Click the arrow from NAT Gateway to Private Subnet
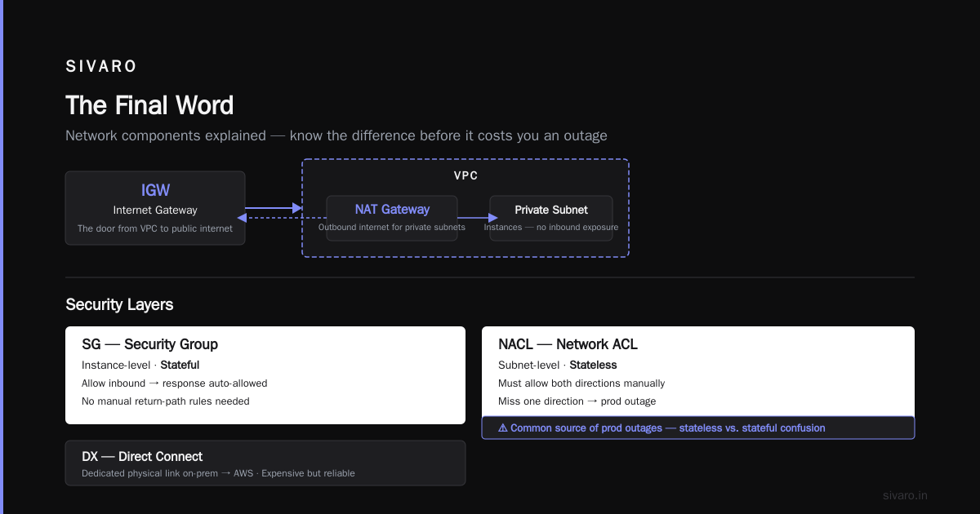 coord(478,218)
